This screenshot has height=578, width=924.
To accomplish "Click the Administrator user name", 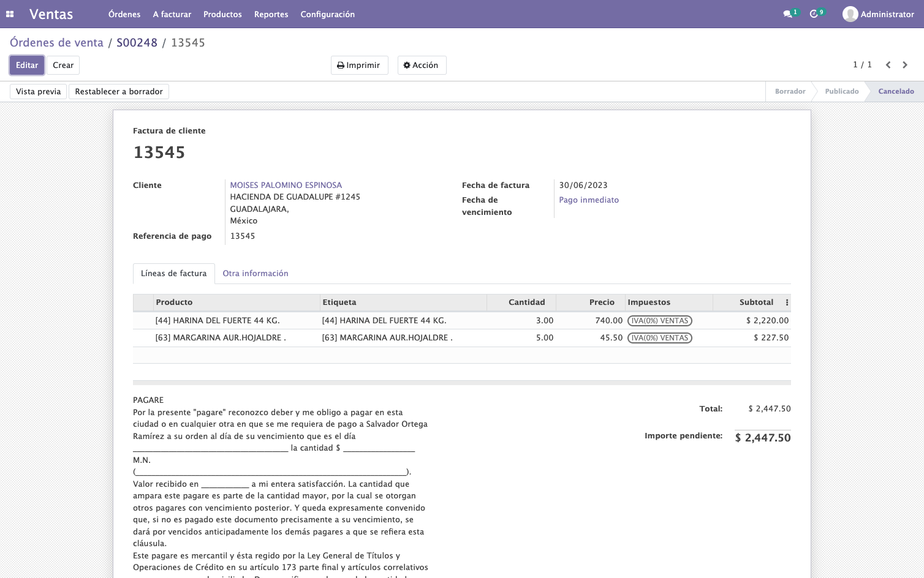I will coord(887,14).
